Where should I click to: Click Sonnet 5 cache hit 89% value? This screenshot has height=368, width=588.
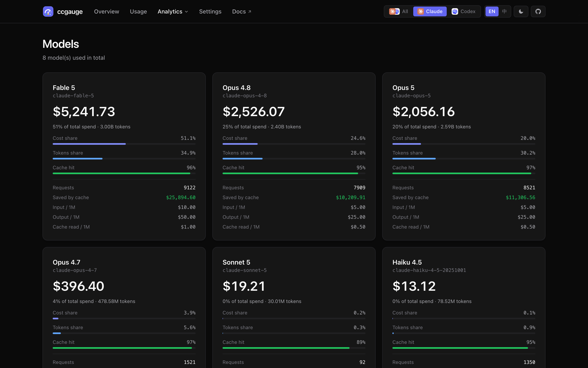coord(361,342)
